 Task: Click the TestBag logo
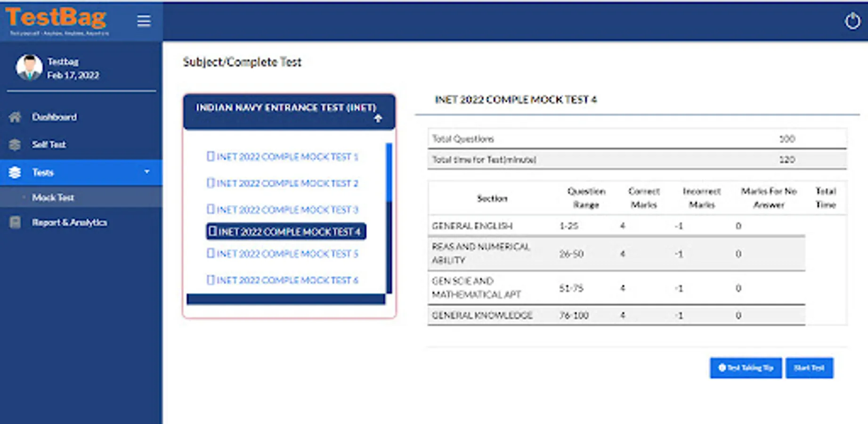click(x=57, y=21)
